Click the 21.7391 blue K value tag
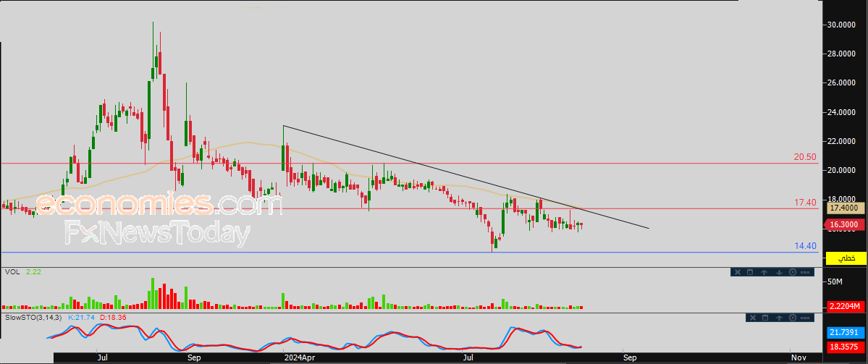 (x=846, y=332)
